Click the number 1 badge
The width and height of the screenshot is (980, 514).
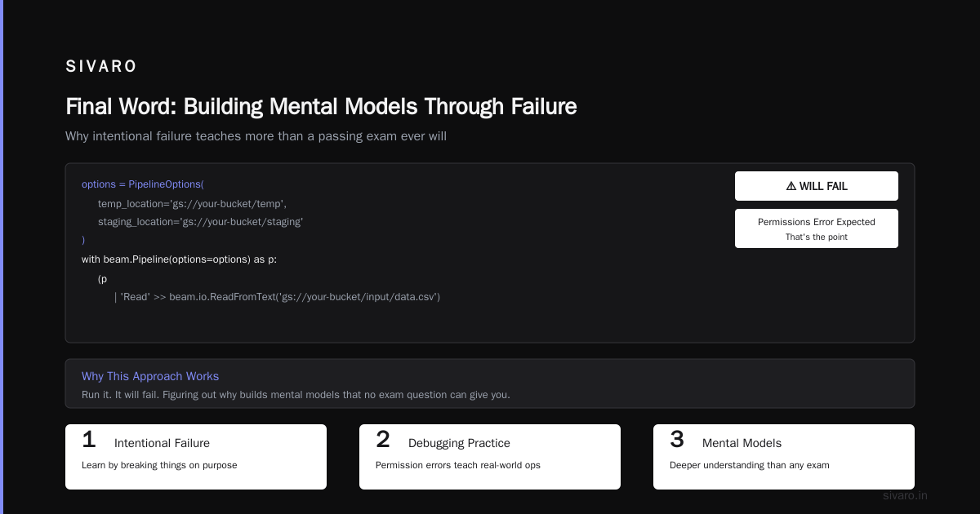(89, 440)
